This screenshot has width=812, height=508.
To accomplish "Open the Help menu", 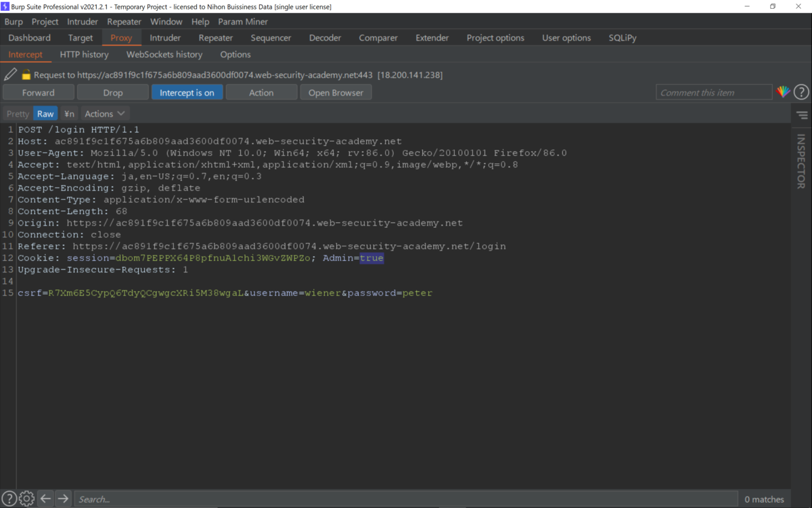I will tap(200, 22).
